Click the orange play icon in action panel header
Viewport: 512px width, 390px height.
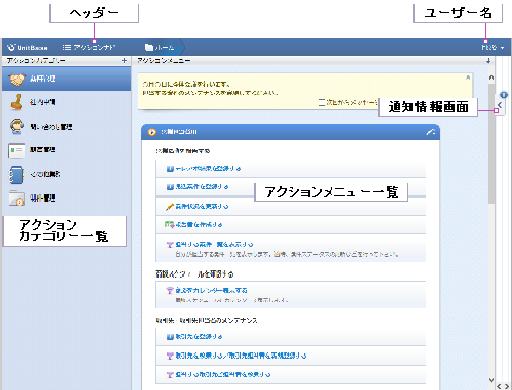coord(151,132)
